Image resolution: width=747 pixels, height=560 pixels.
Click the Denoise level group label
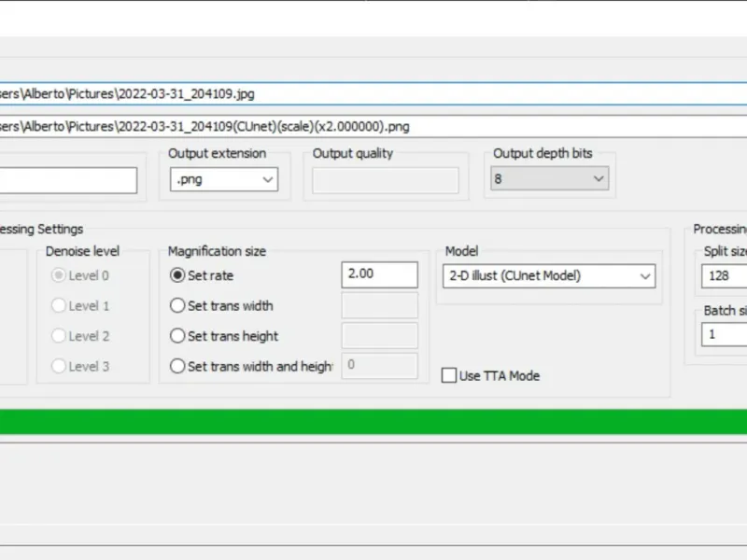point(82,251)
